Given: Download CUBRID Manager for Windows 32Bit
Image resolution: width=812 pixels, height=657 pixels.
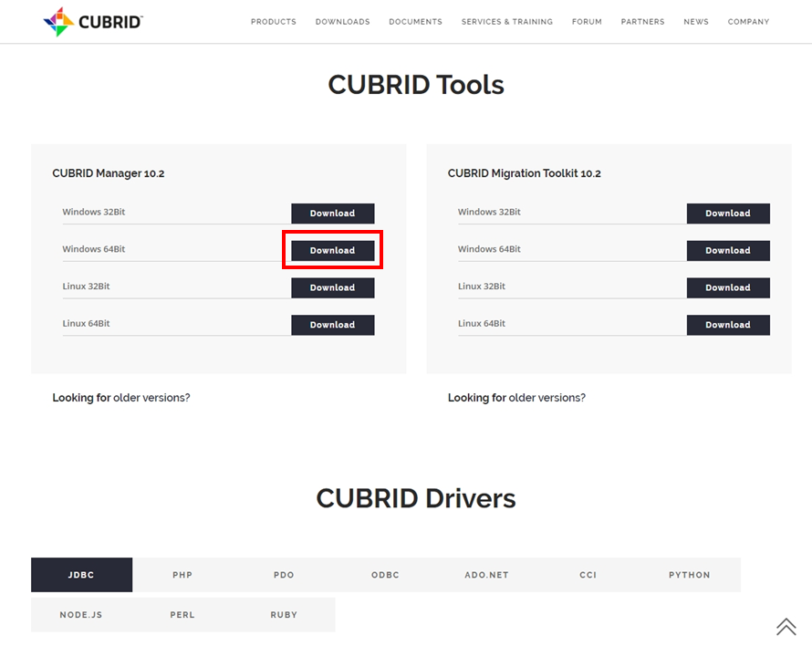Looking at the screenshot, I should coord(332,214).
